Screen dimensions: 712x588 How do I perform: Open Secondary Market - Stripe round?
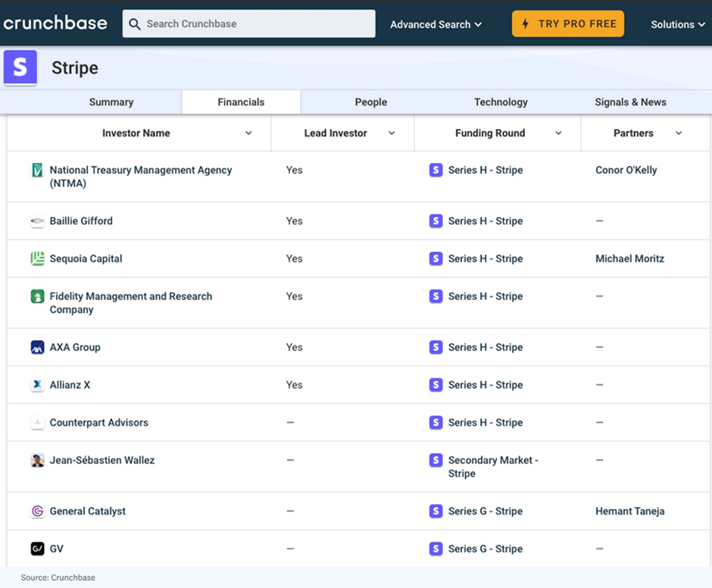pos(493,467)
